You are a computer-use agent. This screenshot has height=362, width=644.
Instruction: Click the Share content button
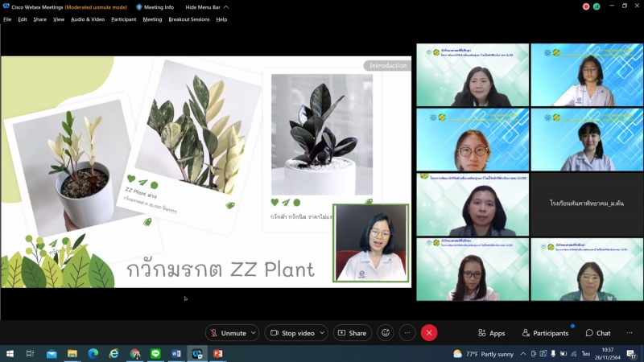click(352, 333)
